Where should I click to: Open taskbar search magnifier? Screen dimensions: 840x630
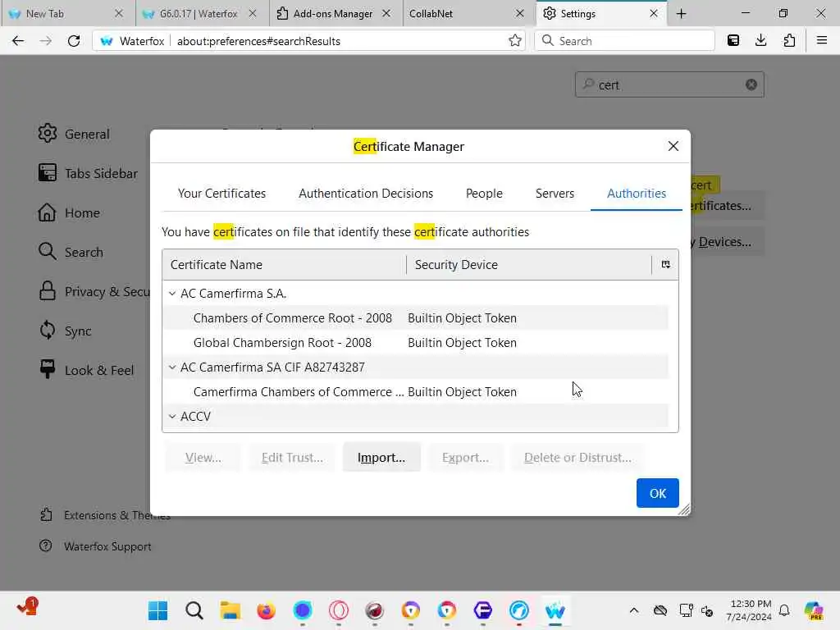pyautogui.click(x=194, y=610)
